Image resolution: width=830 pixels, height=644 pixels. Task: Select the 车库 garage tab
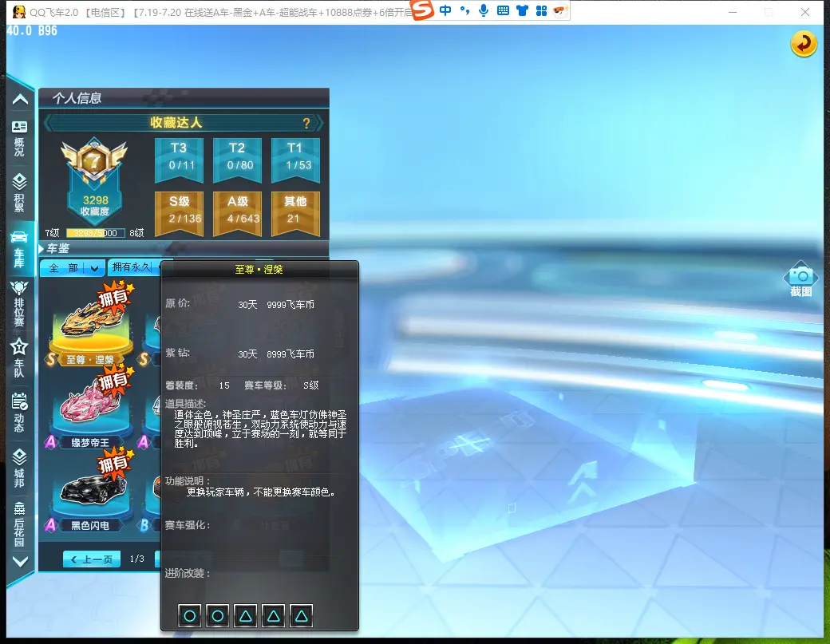20,249
